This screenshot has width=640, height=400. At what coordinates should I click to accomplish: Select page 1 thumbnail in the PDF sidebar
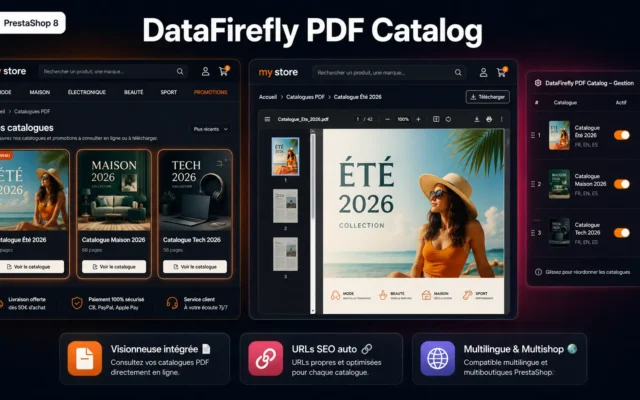[x=285, y=156]
